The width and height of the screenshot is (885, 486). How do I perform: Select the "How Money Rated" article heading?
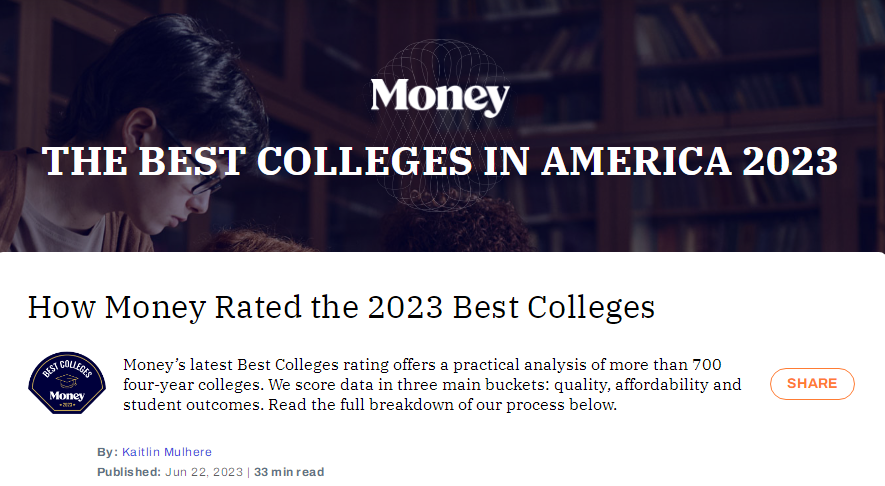[341, 307]
